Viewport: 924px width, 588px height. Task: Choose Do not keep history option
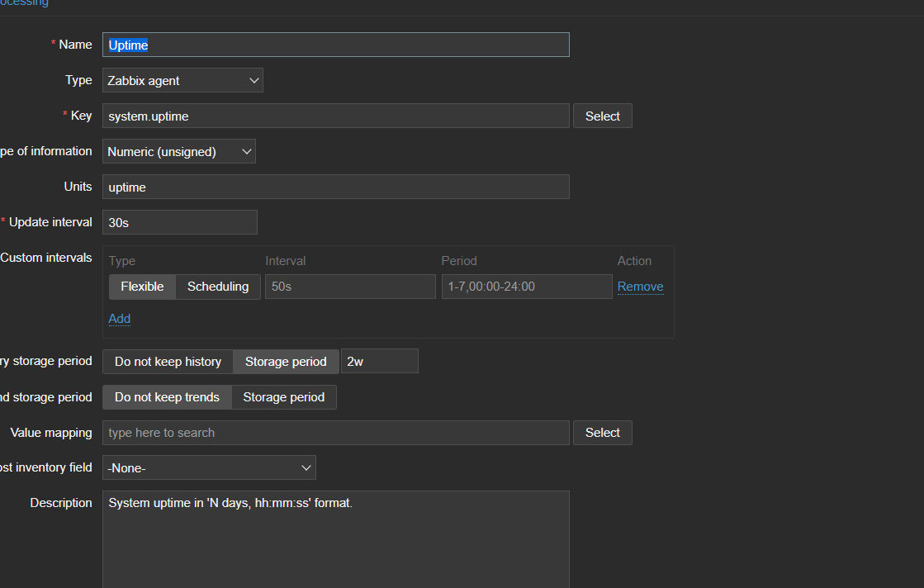tap(168, 362)
